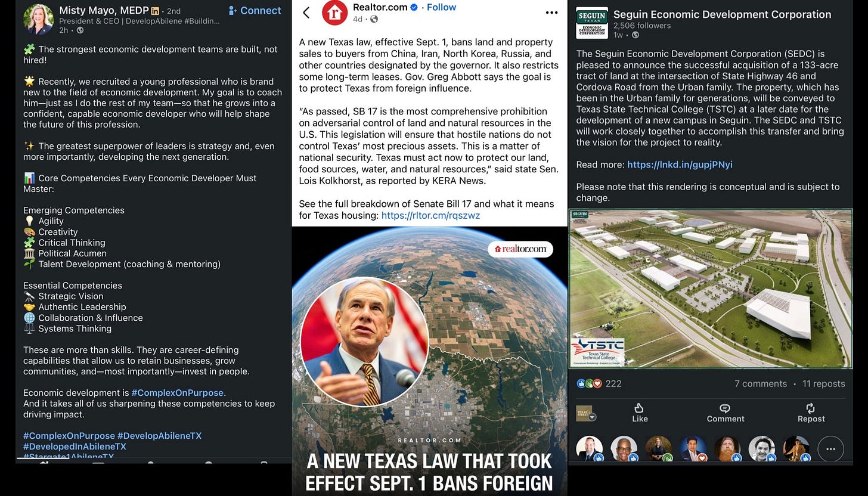Open the #DevelopAbileneTX hashtag
Image resolution: width=868 pixels, height=496 pixels.
(160, 436)
